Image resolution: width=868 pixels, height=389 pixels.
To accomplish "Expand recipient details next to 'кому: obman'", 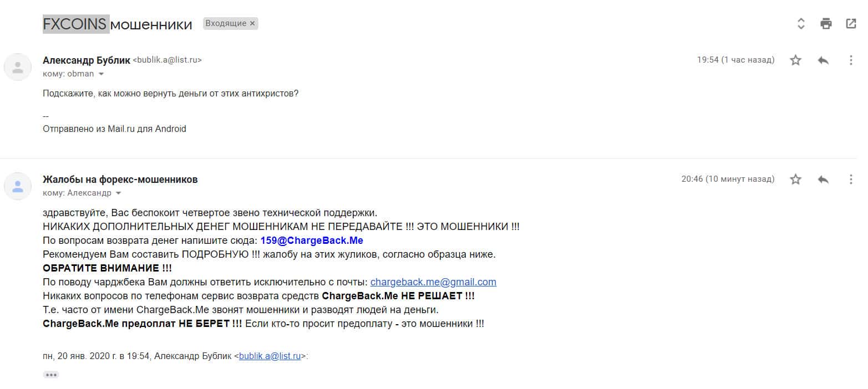I will (x=101, y=74).
